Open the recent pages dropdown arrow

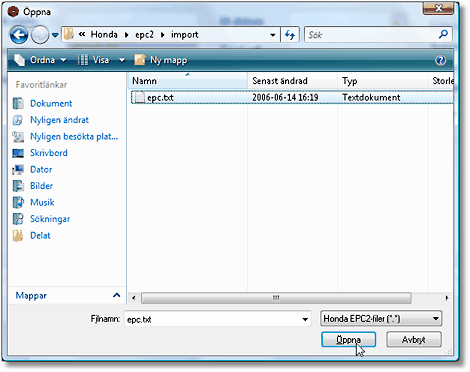coord(55,35)
